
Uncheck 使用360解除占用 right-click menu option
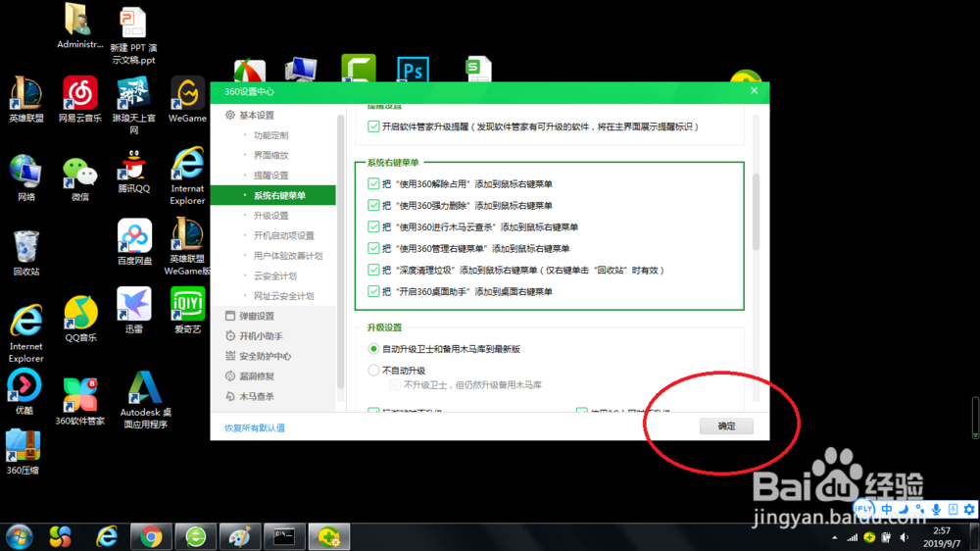point(373,184)
